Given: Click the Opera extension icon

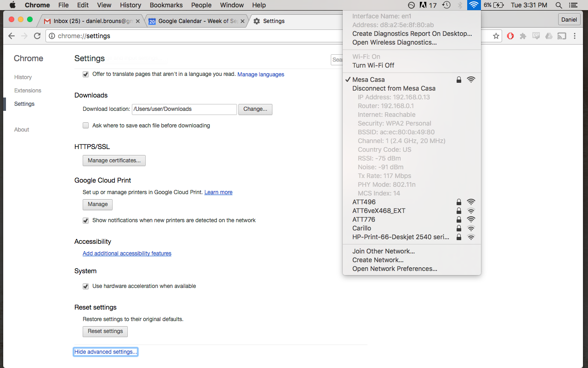Looking at the screenshot, I should [510, 36].
